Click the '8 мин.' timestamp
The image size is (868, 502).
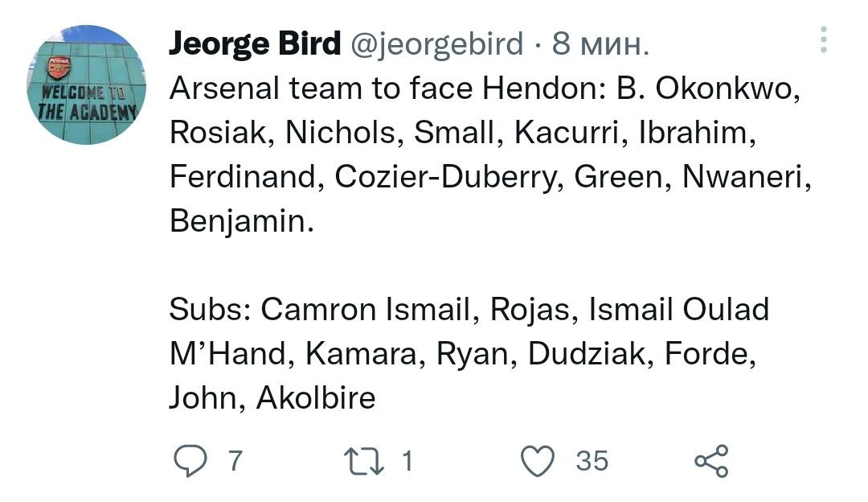[600, 43]
